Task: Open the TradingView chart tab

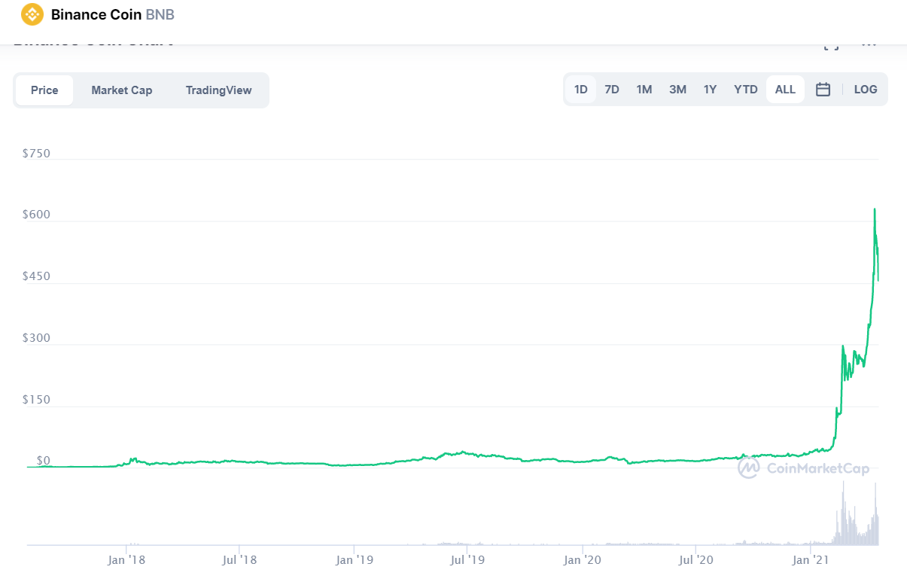Action: pyautogui.click(x=219, y=90)
